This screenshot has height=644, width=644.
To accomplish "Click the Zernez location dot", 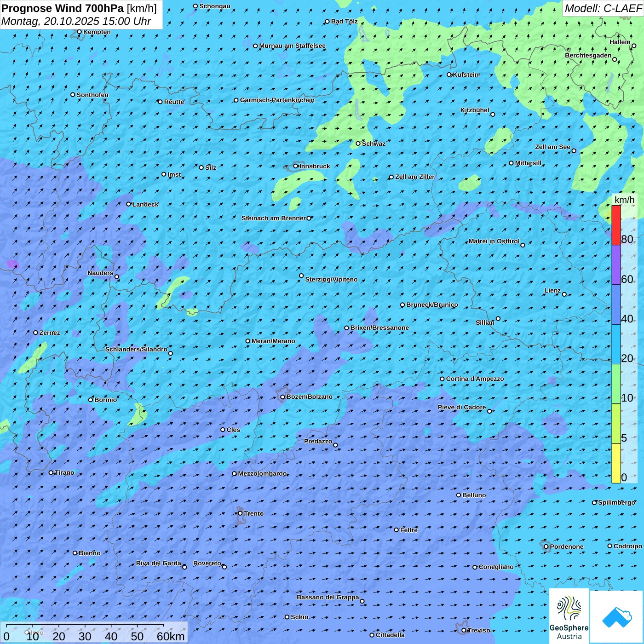I will point(35,333).
